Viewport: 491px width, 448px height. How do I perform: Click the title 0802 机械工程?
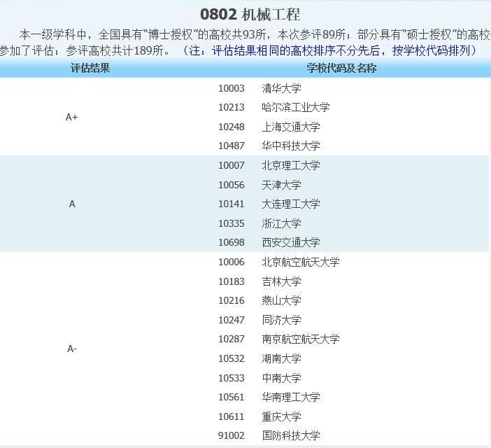tap(250, 15)
